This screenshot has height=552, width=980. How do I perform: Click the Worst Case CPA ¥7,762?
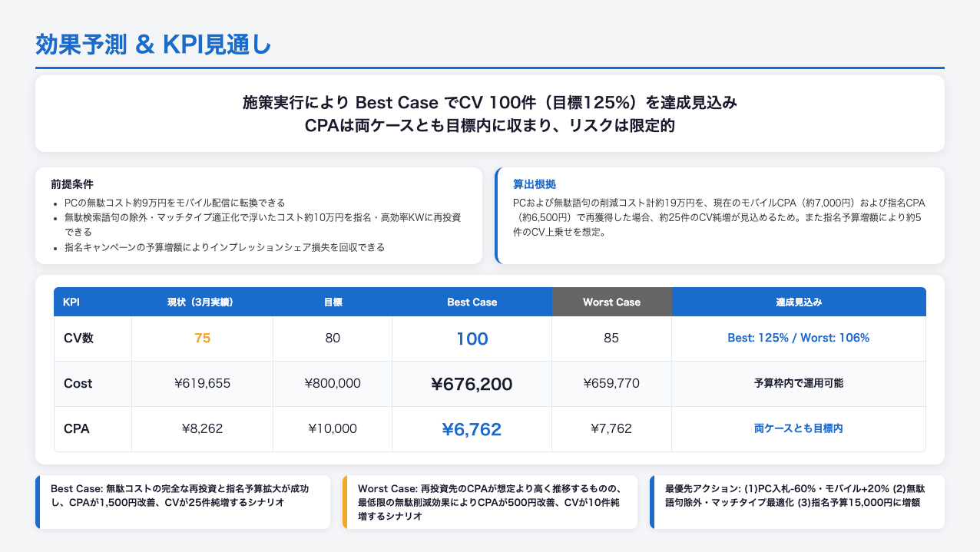point(611,428)
